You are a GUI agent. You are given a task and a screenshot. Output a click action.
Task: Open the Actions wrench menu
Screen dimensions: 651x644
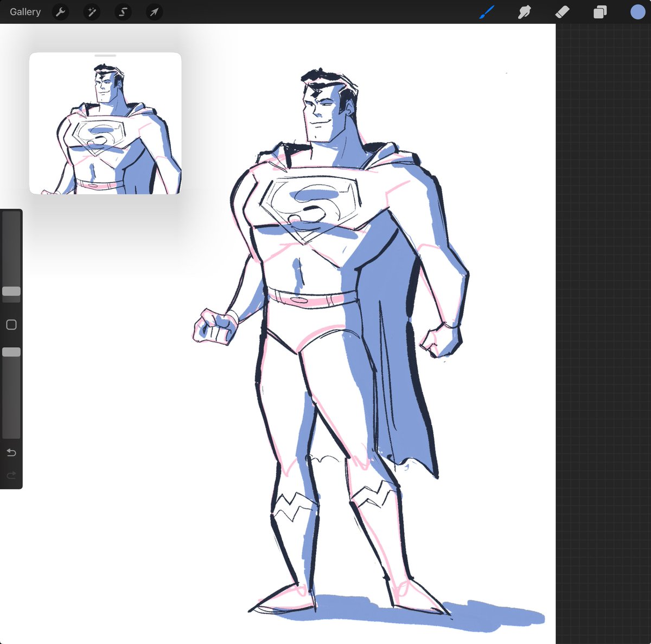60,12
